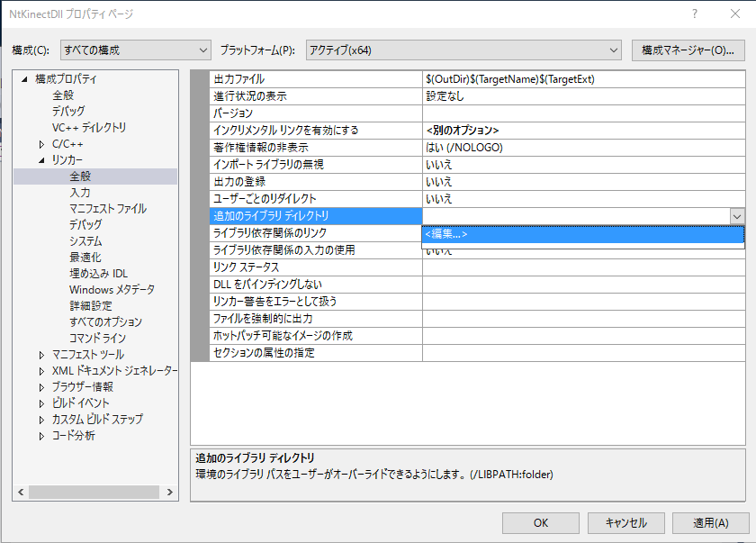Collapse the 構成プロパティ tree node
756x543 pixels.
(x=24, y=79)
